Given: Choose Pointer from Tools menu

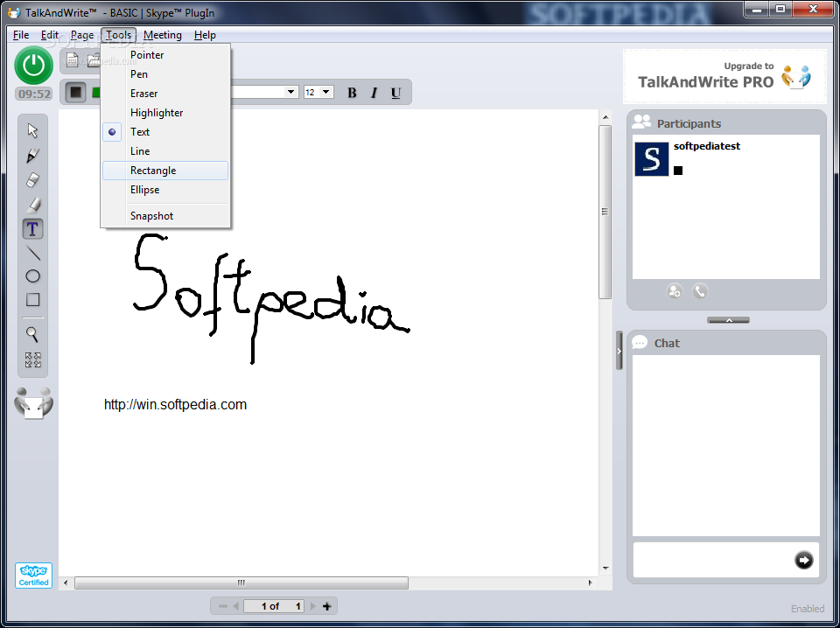Looking at the screenshot, I should [x=165, y=54].
